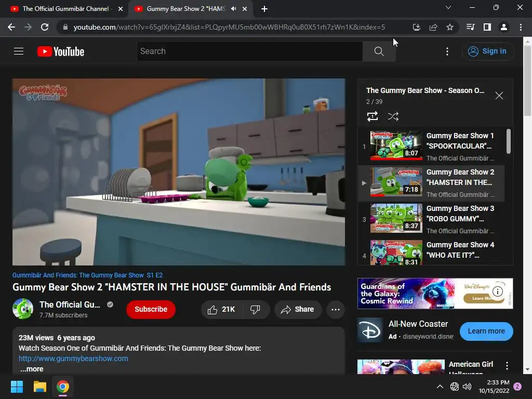Play Gummy Bear Show 3 ROBO GUMMY
This screenshot has height=399, width=532.
(x=431, y=220)
